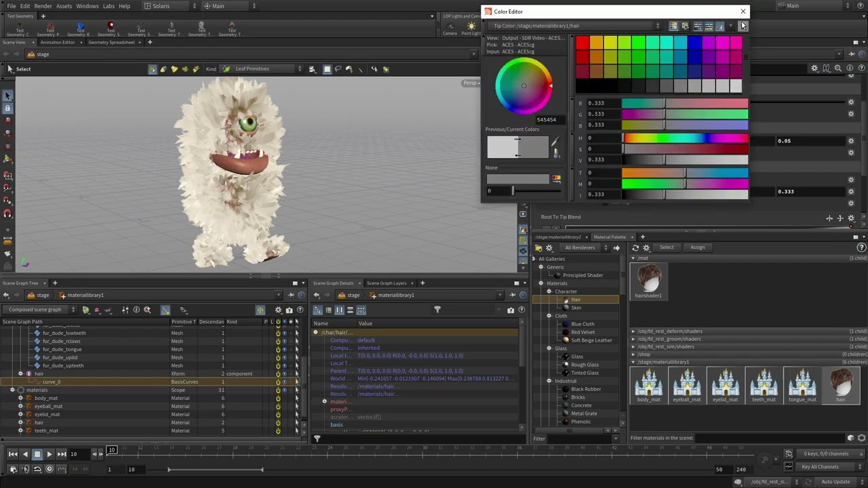Toggle visibility eye for curve_0 prim
This screenshot has height=488, width=868.
(285, 382)
